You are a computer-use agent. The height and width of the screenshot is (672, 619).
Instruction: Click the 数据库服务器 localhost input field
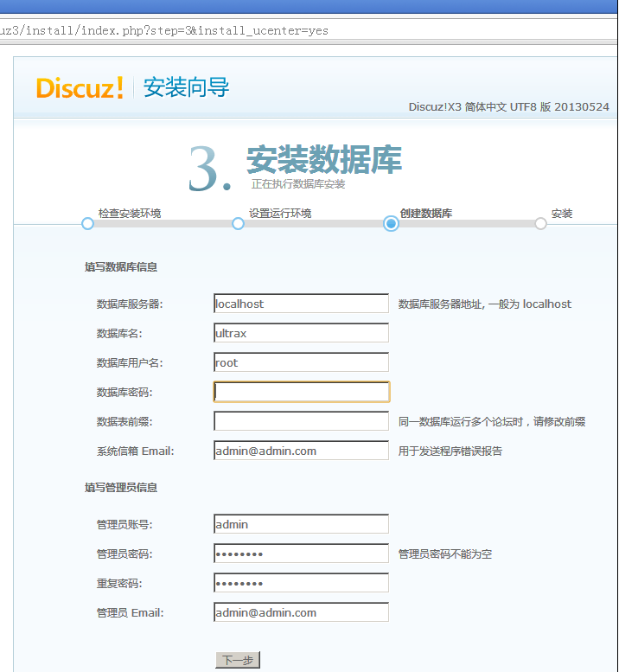[301, 304]
